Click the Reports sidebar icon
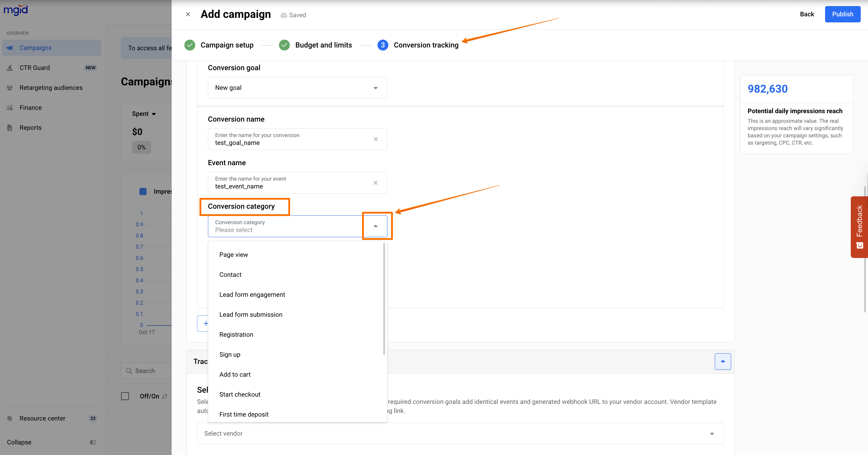868x455 pixels. (10, 127)
